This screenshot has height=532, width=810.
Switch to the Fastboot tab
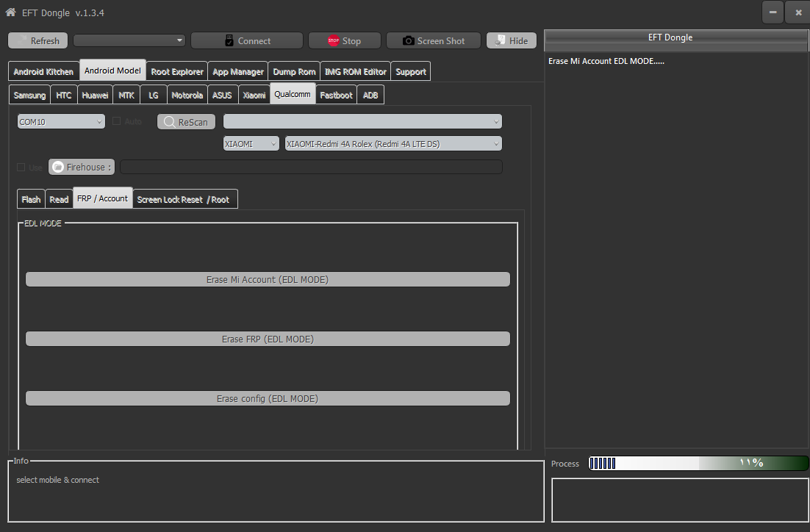click(337, 95)
